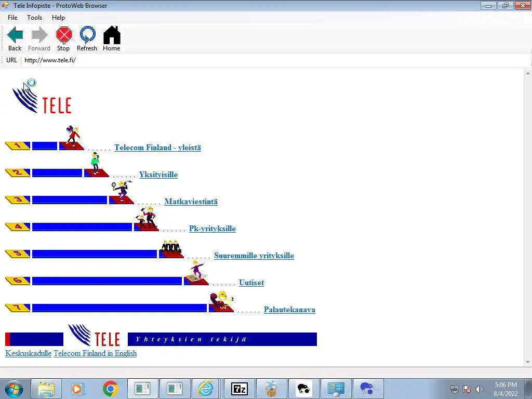
Task: Click the Yhteyksien tekijä banner
Action: point(222,339)
